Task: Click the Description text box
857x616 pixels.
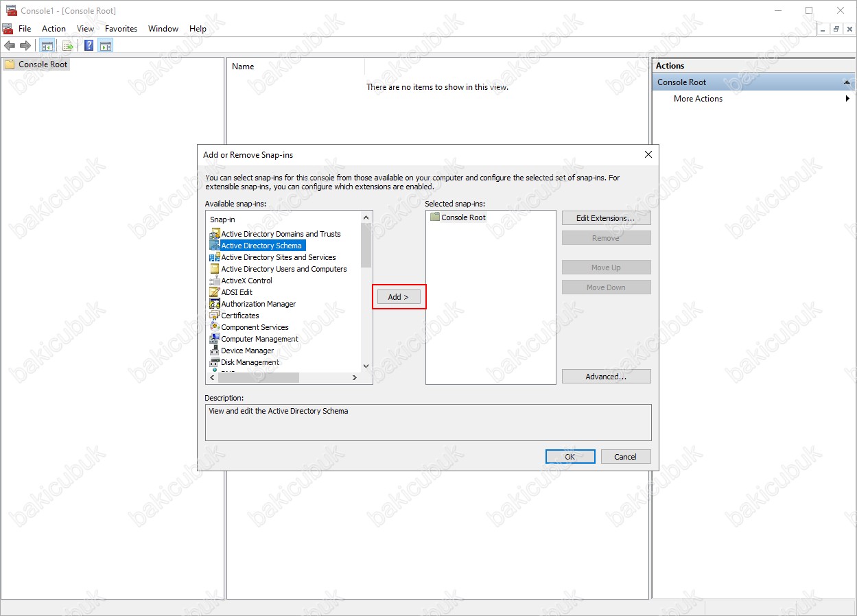Action: point(428,422)
